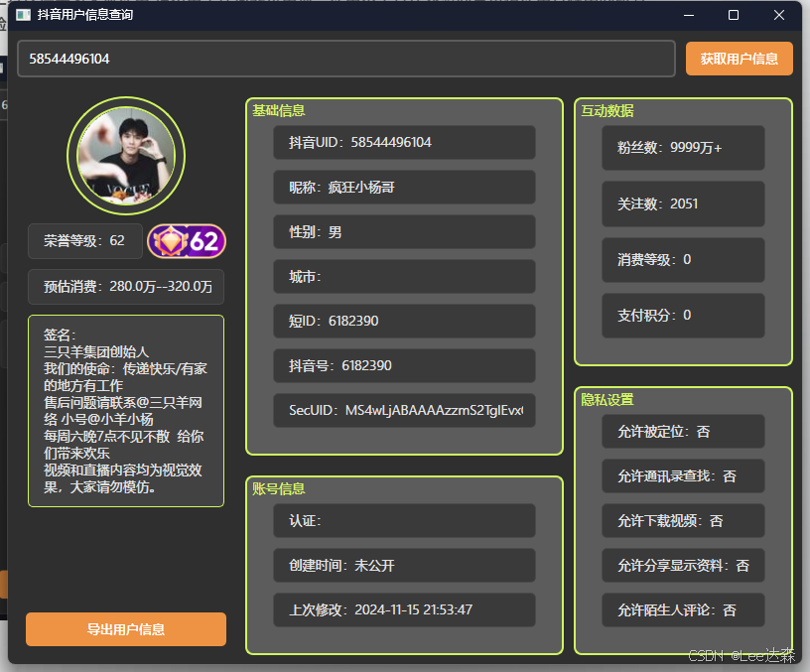This screenshot has width=810, height=672.
Task: Click the level 62 honor badge icon
Action: pos(187,241)
